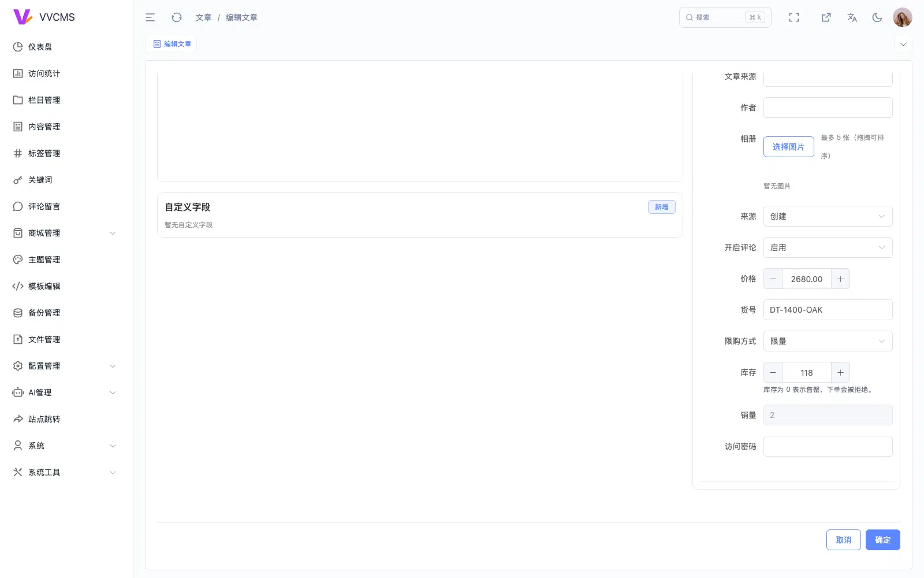Open the language translation switcher
The image size is (924, 578).
(852, 17)
